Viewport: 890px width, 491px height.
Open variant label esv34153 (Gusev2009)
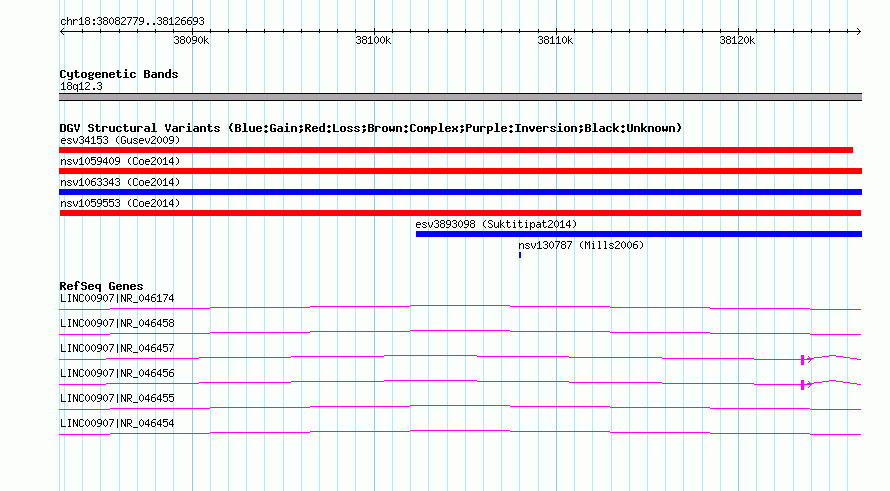tap(120, 140)
